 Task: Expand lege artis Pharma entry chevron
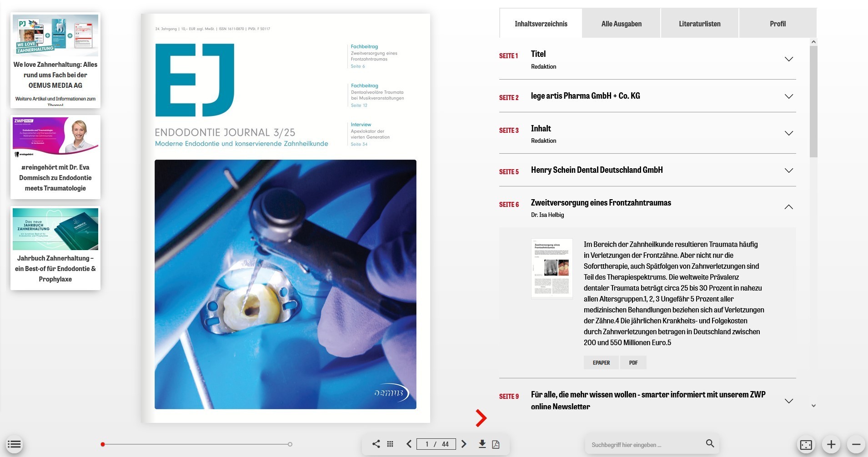pyautogui.click(x=789, y=96)
